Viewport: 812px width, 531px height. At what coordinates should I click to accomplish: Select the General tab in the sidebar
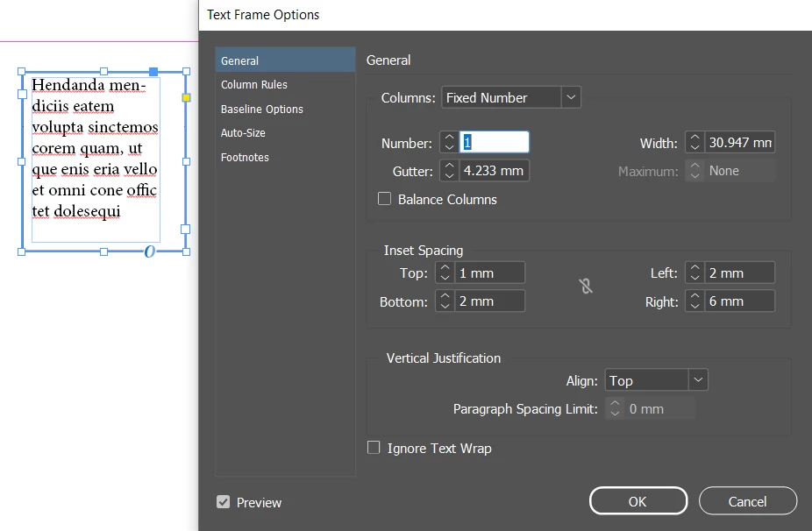[x=285, y=60]
